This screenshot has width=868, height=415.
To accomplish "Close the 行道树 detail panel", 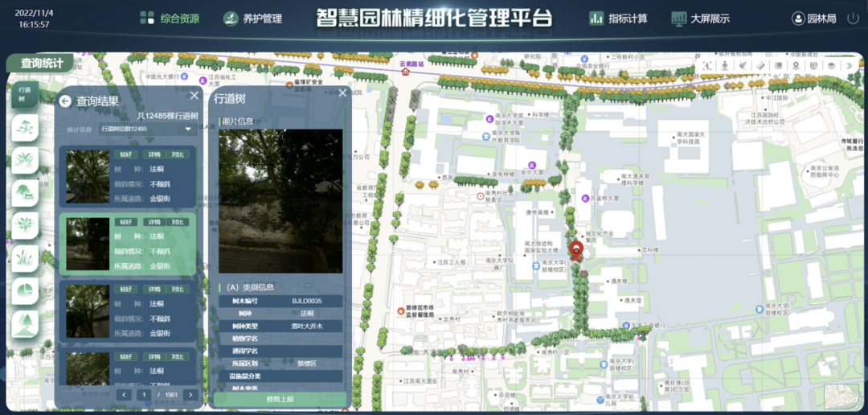I will coord(342,92).
